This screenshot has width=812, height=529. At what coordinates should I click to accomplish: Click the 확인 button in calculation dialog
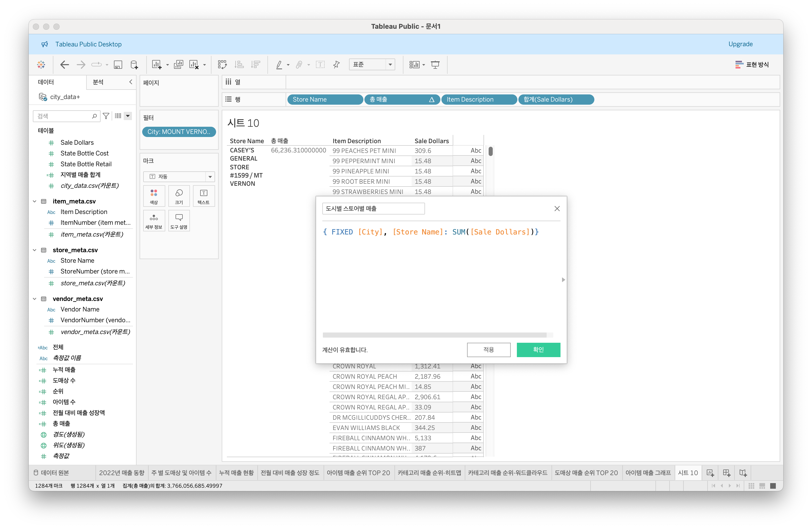click(x=538, y=350)
